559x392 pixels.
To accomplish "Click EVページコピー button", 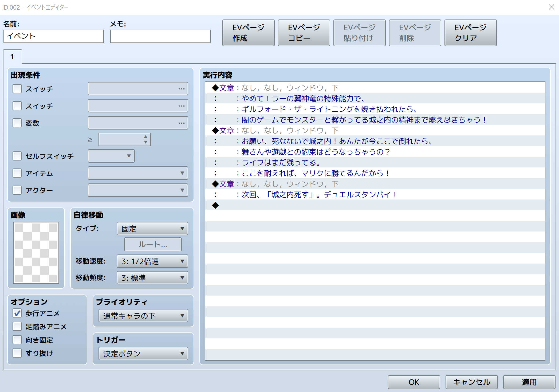I will [304, 33].
